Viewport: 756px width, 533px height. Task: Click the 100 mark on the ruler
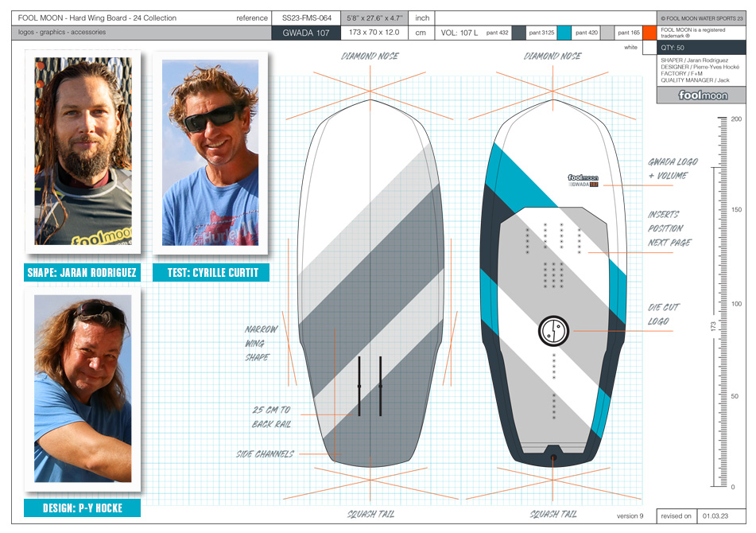click(736, 303)
